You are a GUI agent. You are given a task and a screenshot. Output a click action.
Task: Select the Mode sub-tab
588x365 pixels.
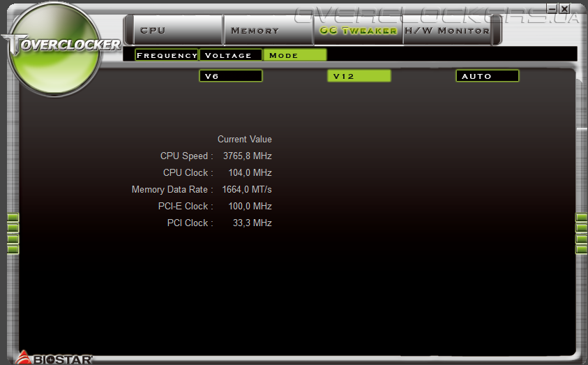pos(295,55)
